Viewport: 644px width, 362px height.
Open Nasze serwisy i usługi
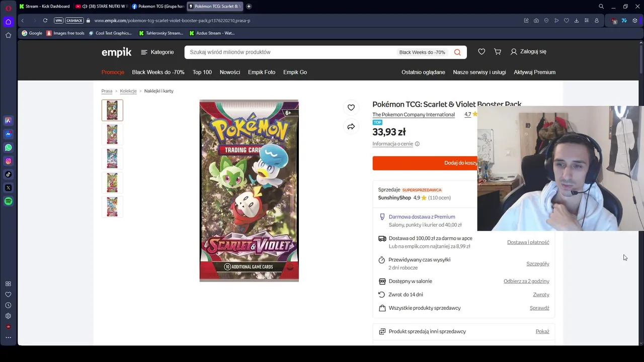click(479, 72)
